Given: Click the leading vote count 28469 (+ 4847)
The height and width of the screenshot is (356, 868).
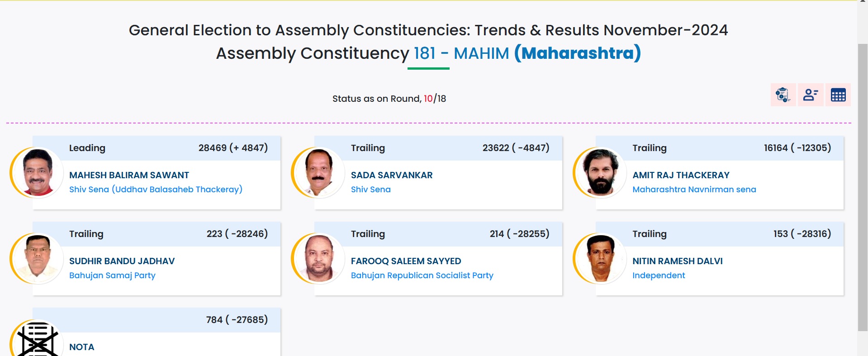Looking at the screenshot, I should (x=233, y=148).
